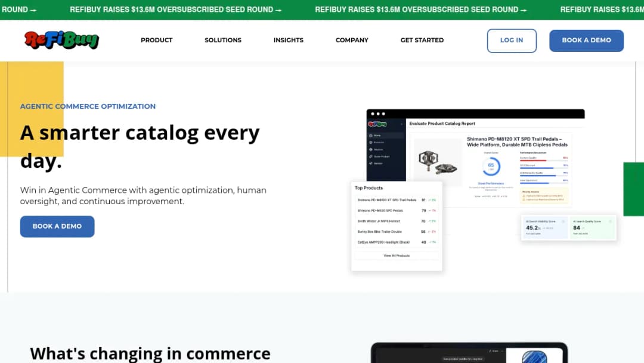Click Book a Demo below the hero paragraph
Screen dimensions: 644x363
[x=57, y=226]
